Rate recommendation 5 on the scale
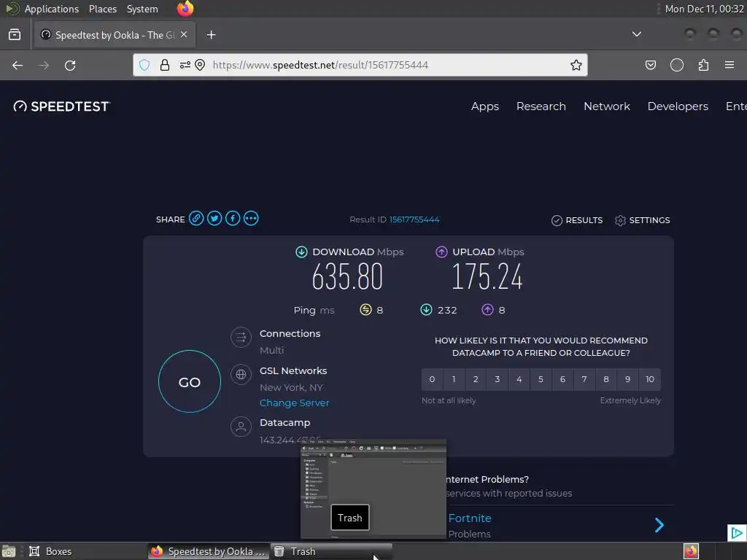This screenshot has height=560, width=747. (541, 379)
